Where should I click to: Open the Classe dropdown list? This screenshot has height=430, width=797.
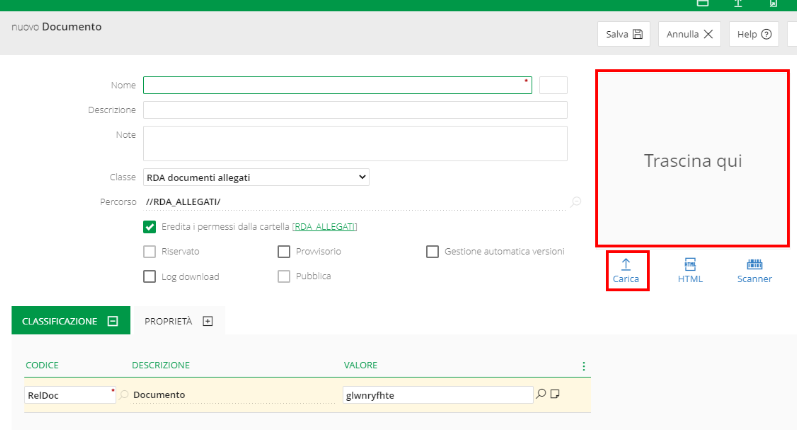[256, 177]
